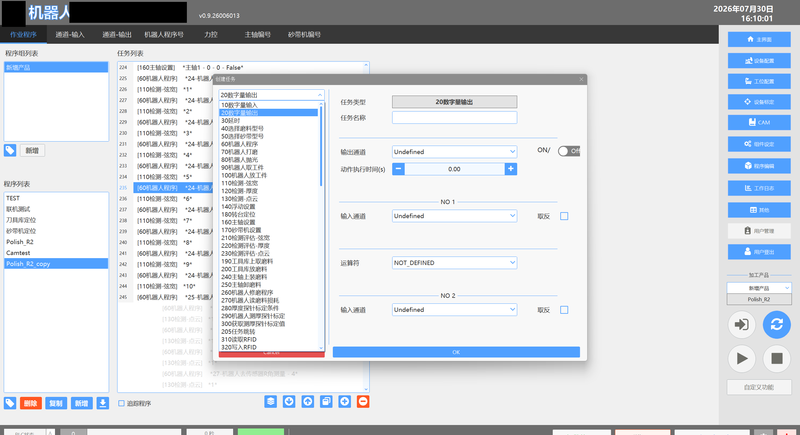800x435 pixels.
Task: Stop the program with the square button
Action: (777, 359)
